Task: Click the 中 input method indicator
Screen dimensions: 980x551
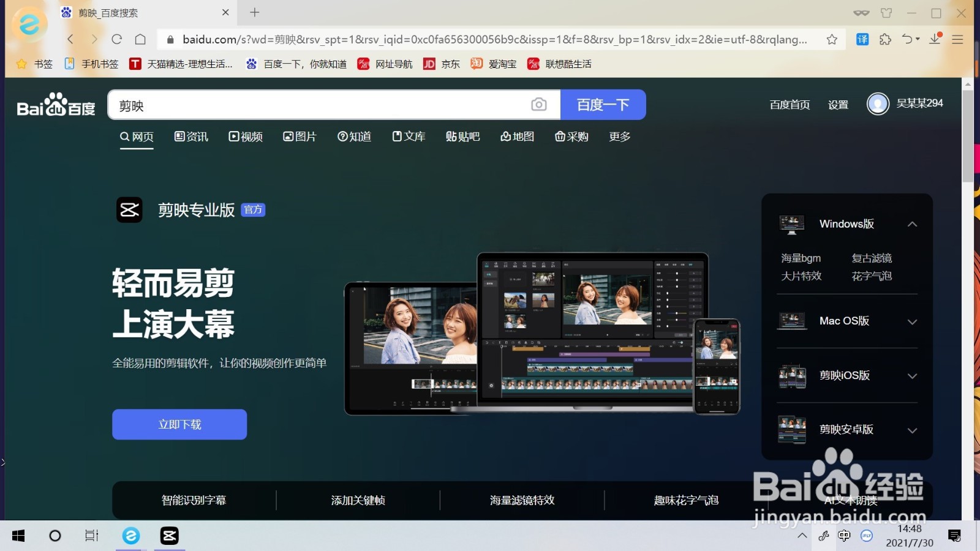Action: click(844, 536)
